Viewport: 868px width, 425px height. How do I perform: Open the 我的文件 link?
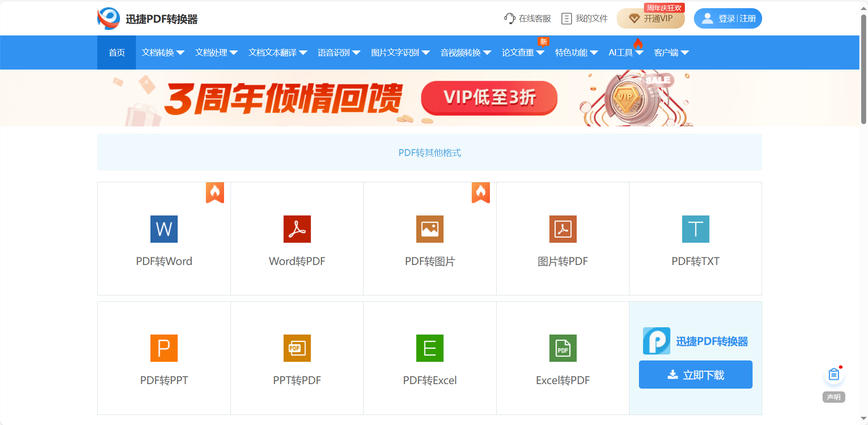(x=584, y=19)
